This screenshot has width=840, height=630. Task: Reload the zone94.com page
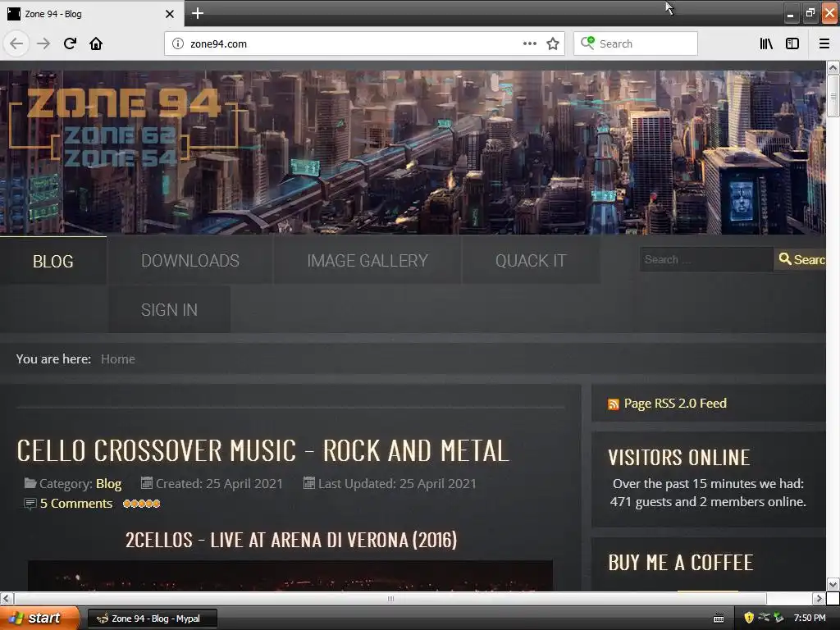coord(70,43)
